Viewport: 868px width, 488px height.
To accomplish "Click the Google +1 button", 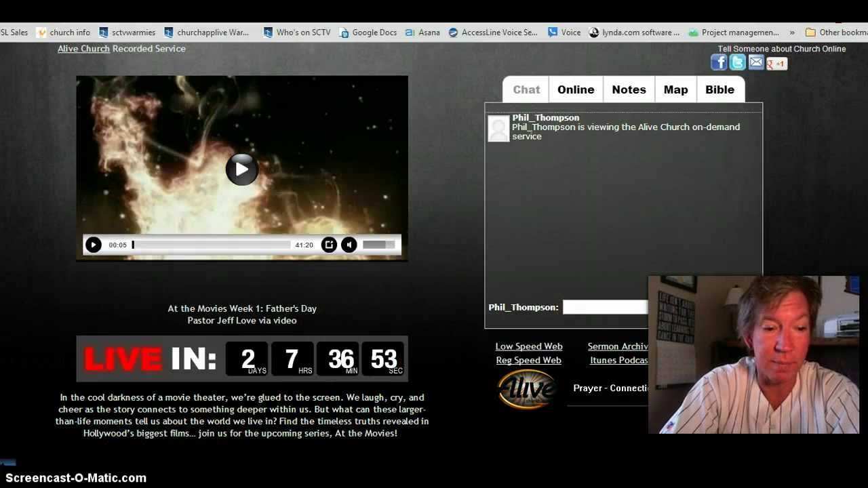I will (x=776, y=64).
